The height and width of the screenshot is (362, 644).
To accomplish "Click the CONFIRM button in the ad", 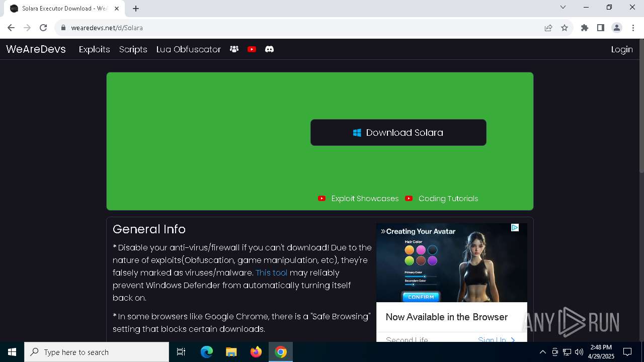I will coord(421,297).
